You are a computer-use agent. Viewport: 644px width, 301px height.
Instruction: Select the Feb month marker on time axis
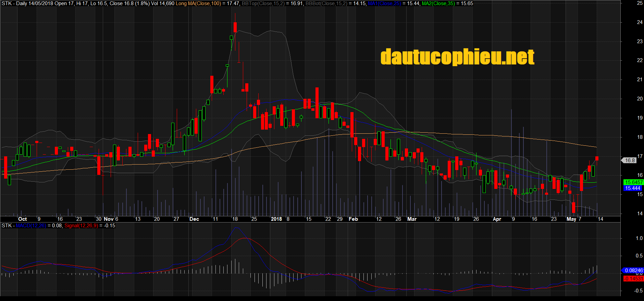click(x=353, y=219)
